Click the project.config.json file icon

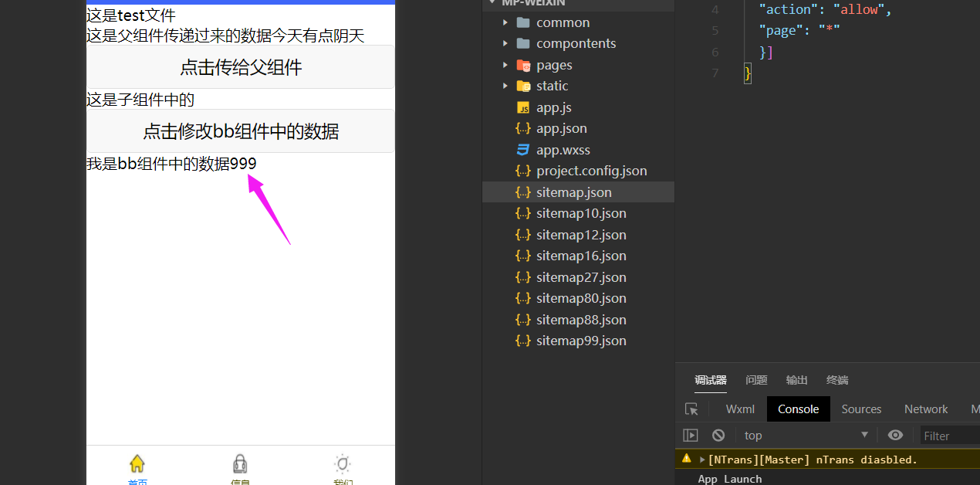523,171
